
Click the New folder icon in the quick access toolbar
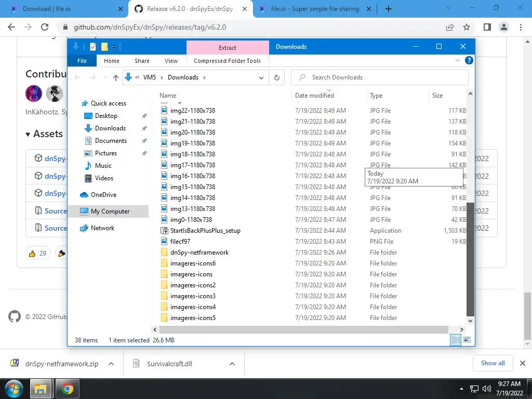104,47
